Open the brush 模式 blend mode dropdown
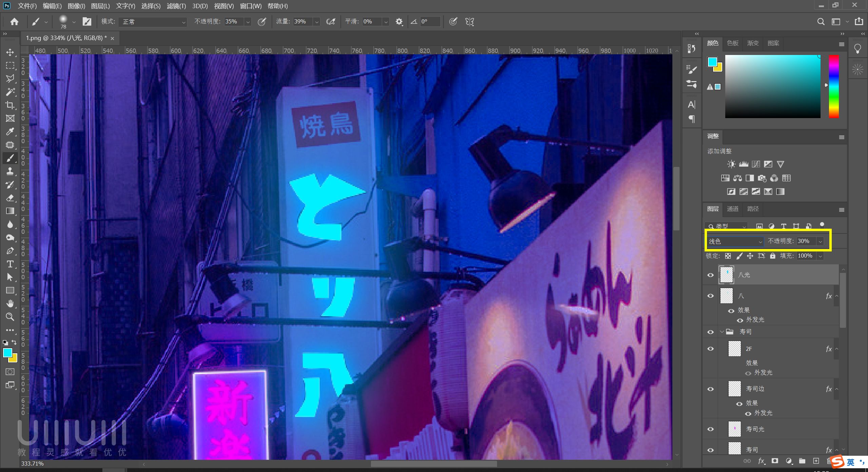This screenshot has width=868, height=472. point(152,22)
